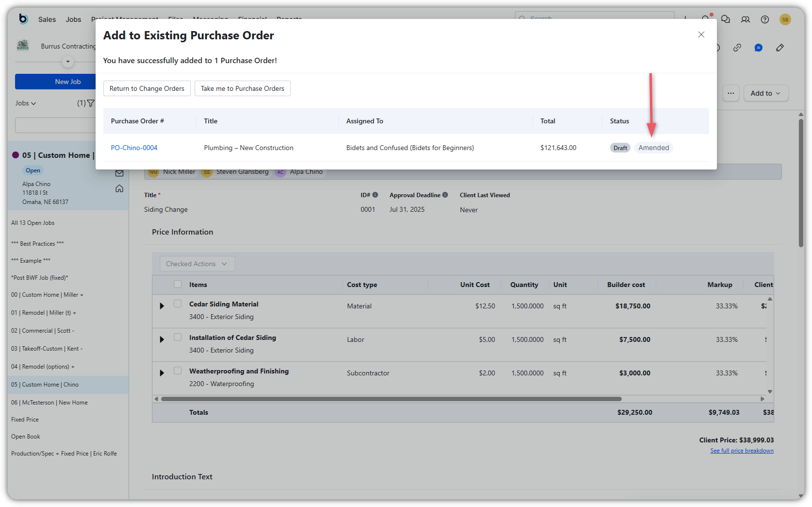Screen dimensions: 812x507
Task: Expand the Weatherproofing and Finishing row
Action: [x=162, y=373]
